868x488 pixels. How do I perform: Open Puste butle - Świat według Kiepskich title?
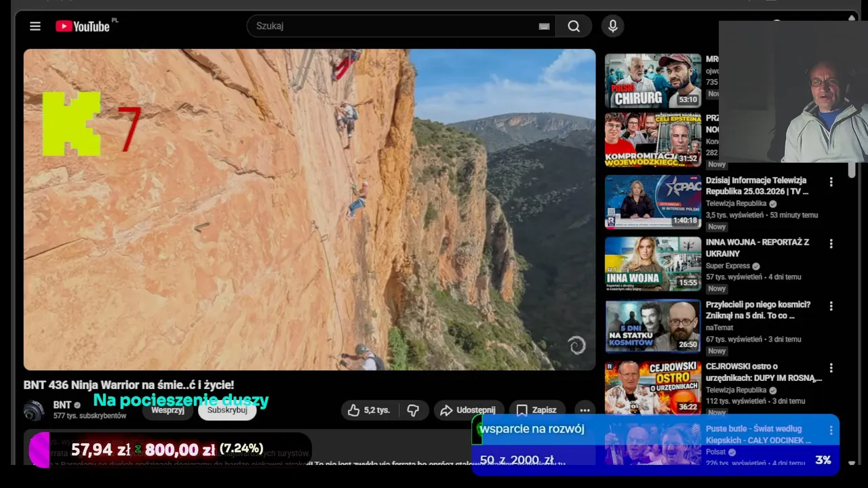(x=758, y=434)
